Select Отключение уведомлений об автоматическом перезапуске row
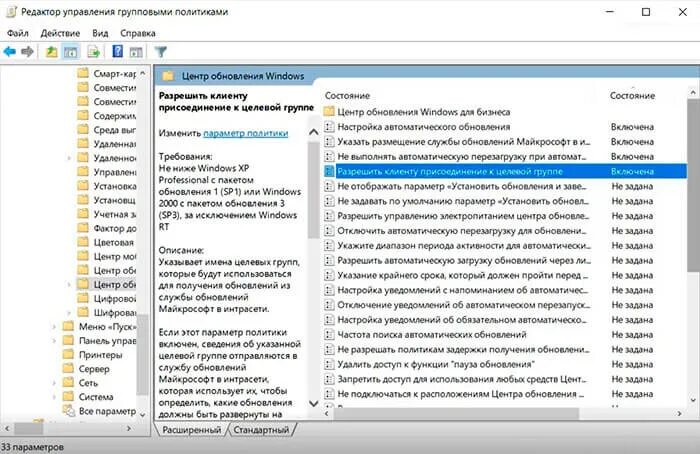 (x=504, y=305)
